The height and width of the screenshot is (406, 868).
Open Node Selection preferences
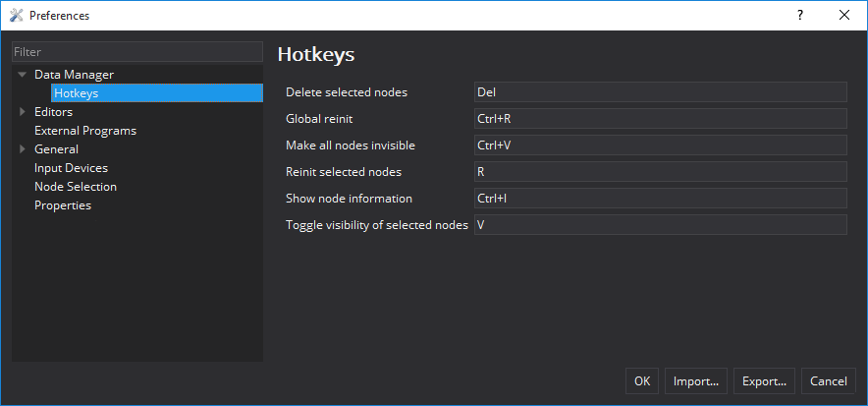click(76, 187)
